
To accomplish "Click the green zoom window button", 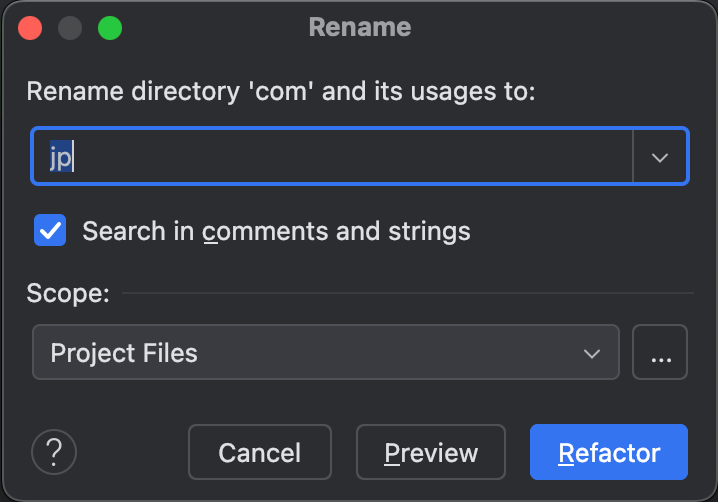I will tap(110, 28).
